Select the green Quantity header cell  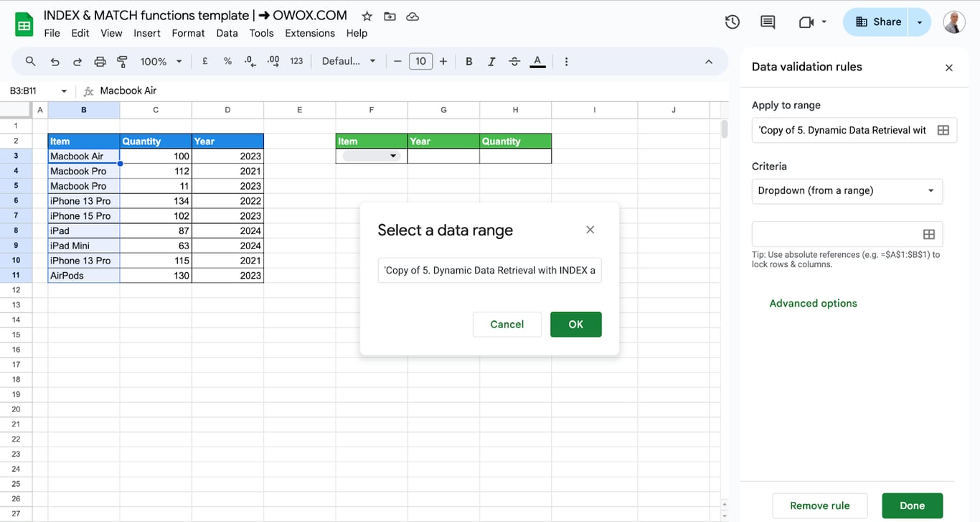(516, 141)
